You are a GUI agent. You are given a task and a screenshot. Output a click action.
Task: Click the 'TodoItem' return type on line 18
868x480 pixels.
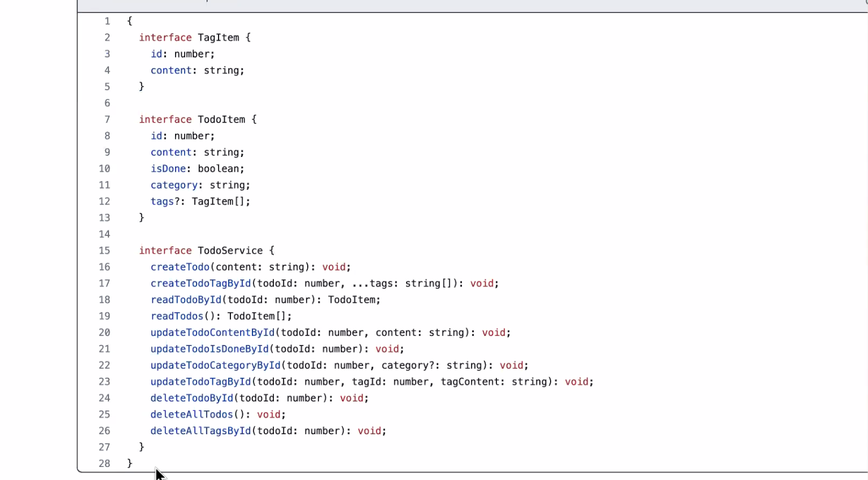[352, 300]
